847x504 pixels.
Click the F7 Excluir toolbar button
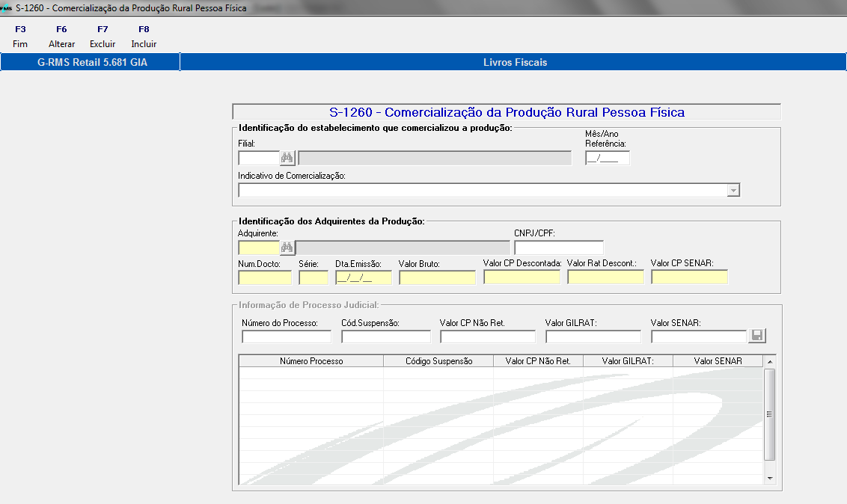[103, 36]
